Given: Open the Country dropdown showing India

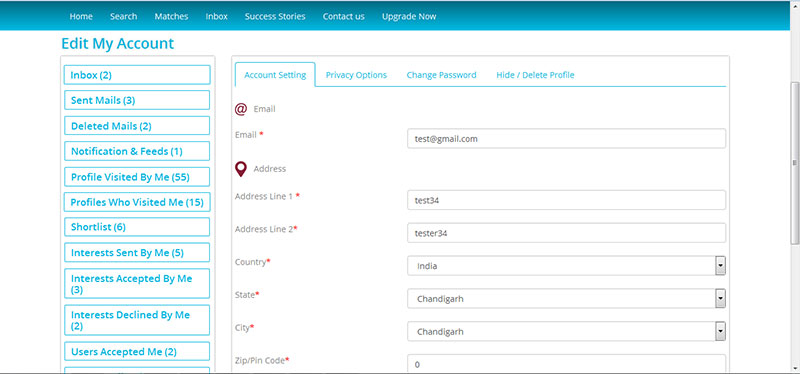Looking at the screenshot, I should 566,266.
